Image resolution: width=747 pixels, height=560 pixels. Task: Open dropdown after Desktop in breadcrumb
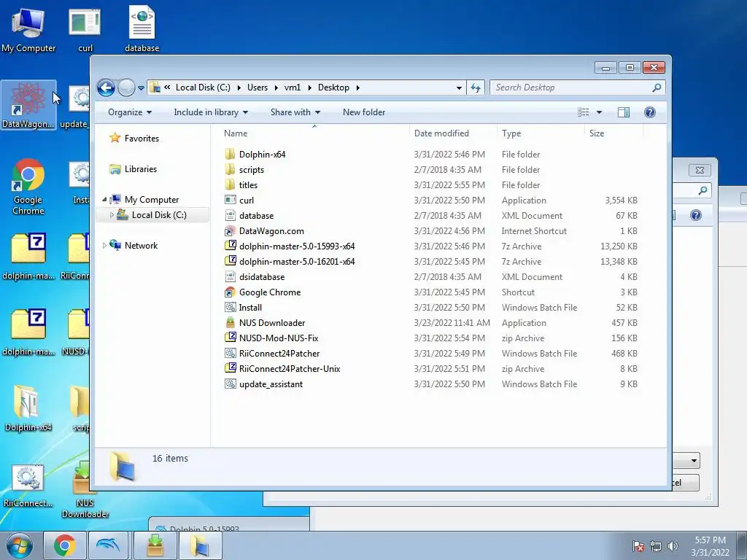pos(357,87)
